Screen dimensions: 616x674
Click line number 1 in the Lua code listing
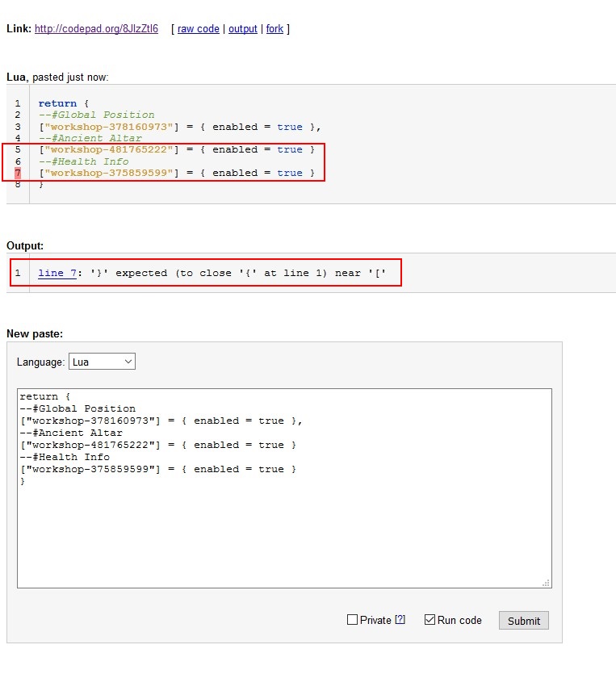pos(18,103)
